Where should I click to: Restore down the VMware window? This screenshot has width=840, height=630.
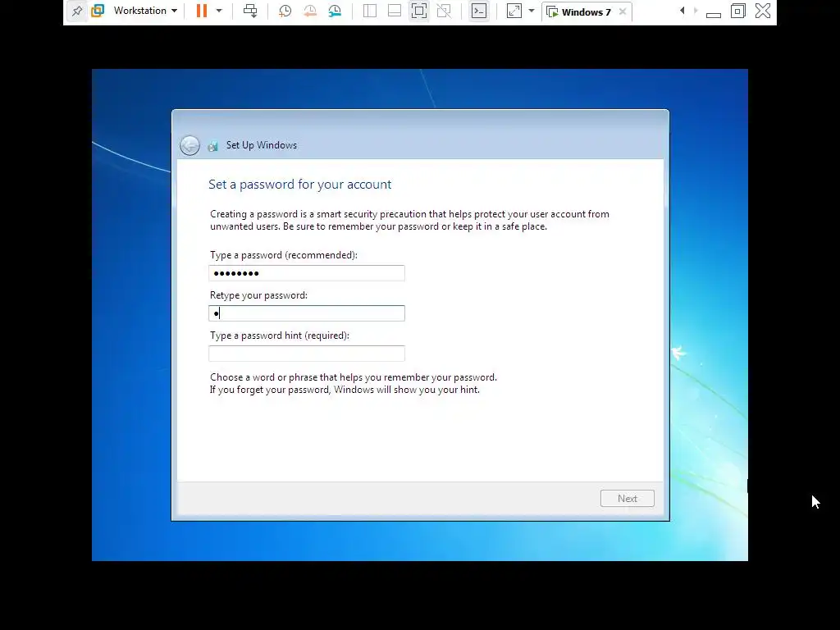click(x=738, y=11)
